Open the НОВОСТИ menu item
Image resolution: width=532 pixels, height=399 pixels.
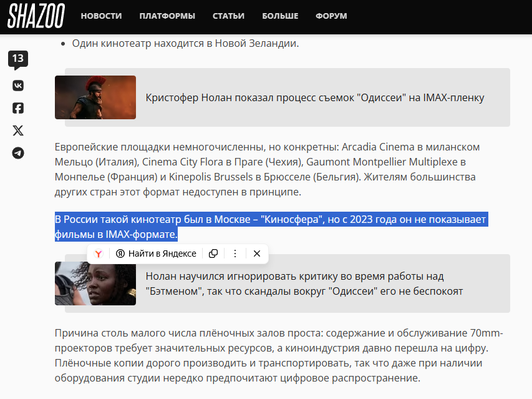[101, 16]
